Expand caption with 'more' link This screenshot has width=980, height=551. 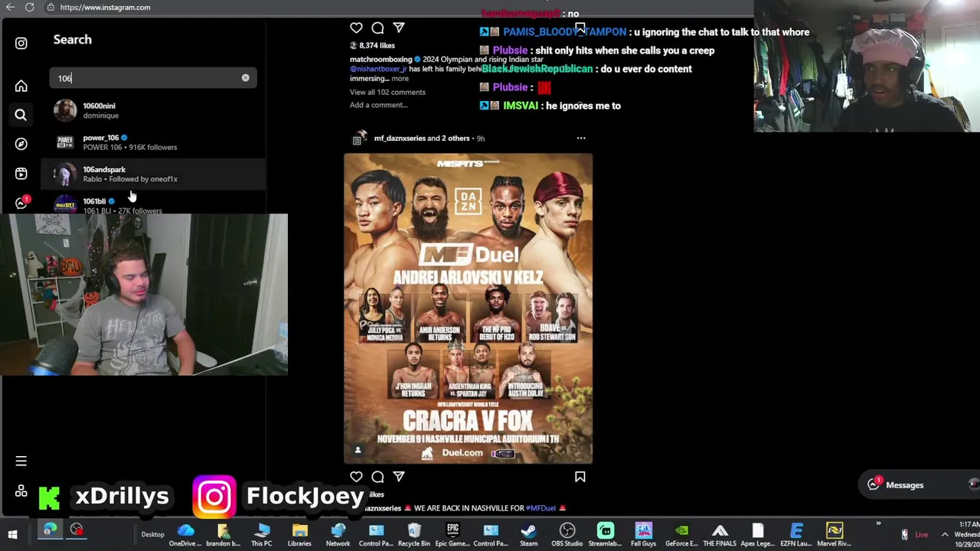(x=400, y=78)
